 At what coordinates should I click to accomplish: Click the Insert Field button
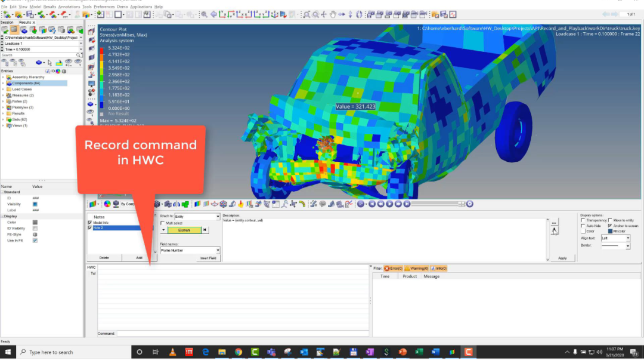point(208,258)
